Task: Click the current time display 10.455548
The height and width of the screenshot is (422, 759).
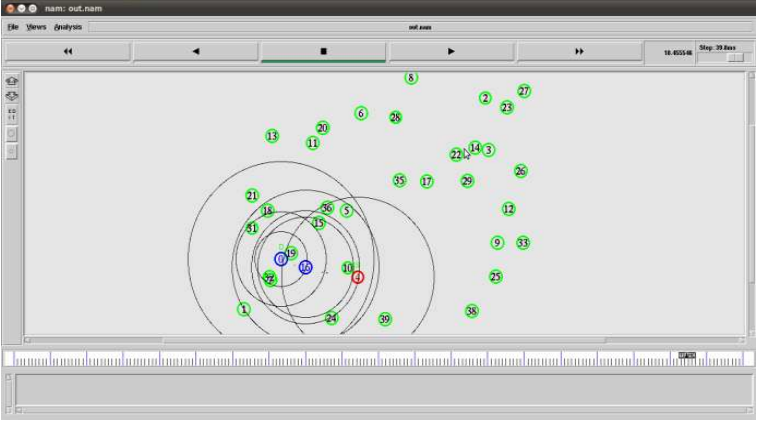Action: pyautogui.click(x=677, y=52)
